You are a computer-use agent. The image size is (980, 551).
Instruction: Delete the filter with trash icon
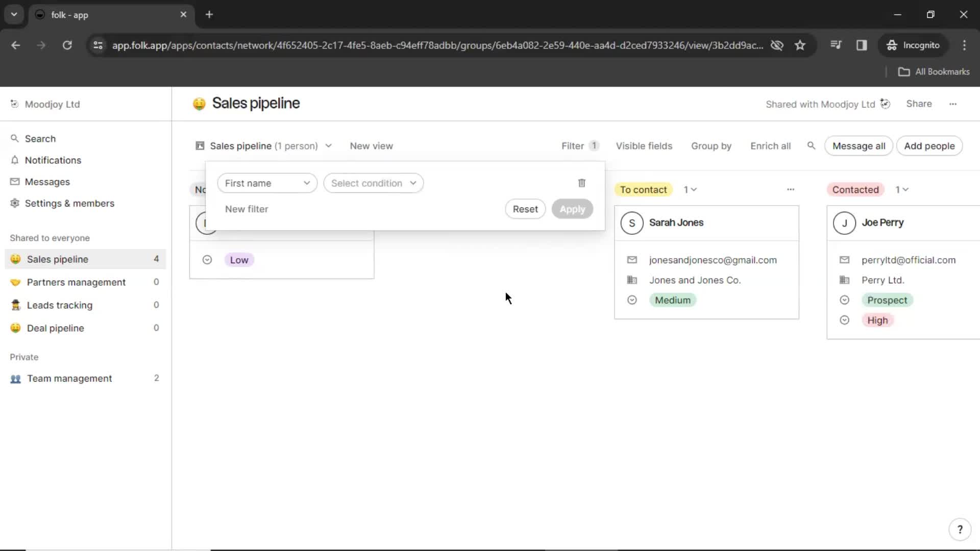point(581,183)
